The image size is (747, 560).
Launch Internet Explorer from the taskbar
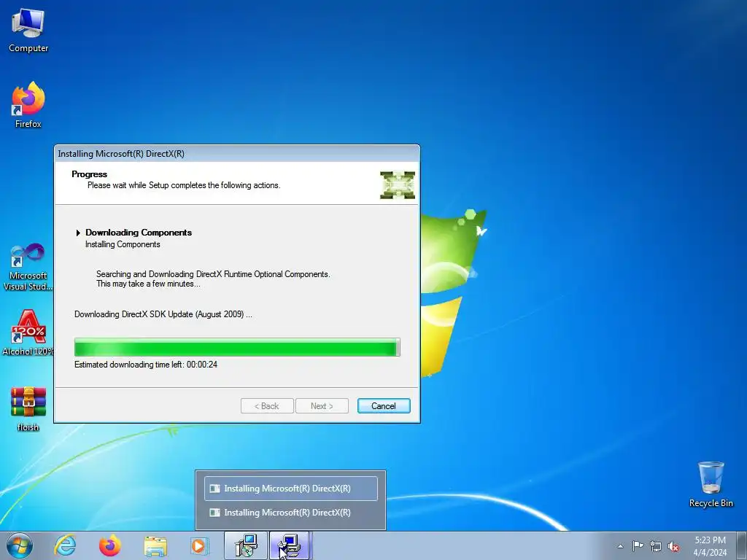65,545
